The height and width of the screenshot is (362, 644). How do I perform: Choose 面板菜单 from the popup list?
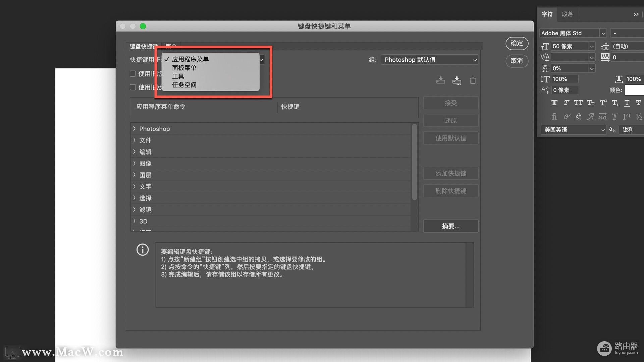coord(211,68)
